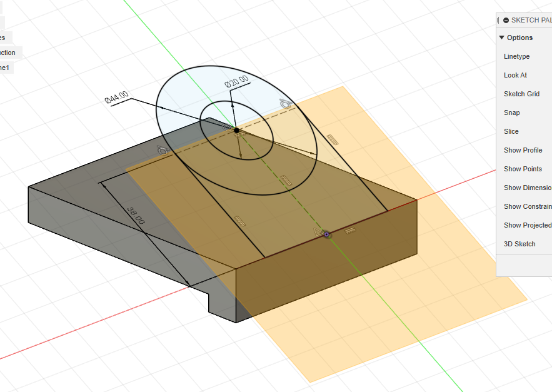
Task: Select tangent constraint icon at large circle's upper right
Action: (285, 103)
